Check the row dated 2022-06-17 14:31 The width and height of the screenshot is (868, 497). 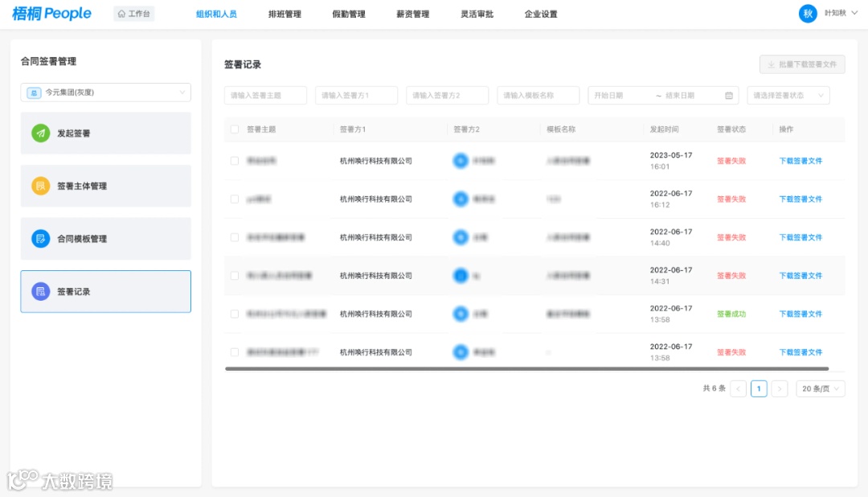click(x=235, y=275)
